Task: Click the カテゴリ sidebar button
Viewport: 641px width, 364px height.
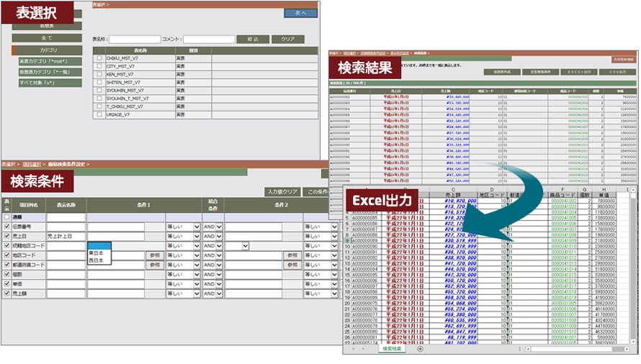Action: pyautogui.click(x=47, y=50)
